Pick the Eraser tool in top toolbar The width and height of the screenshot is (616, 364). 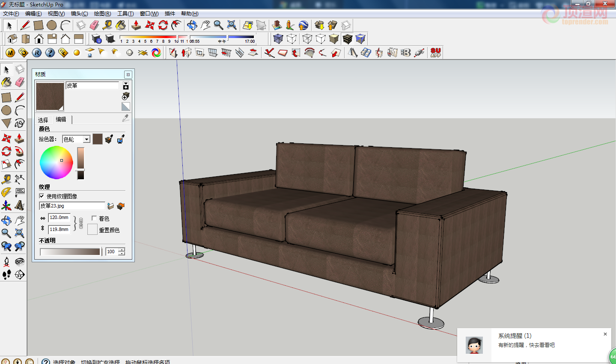coord(94,25)
